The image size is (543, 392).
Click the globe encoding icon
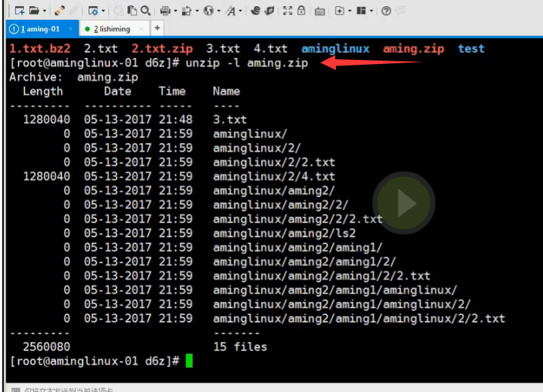208,11
